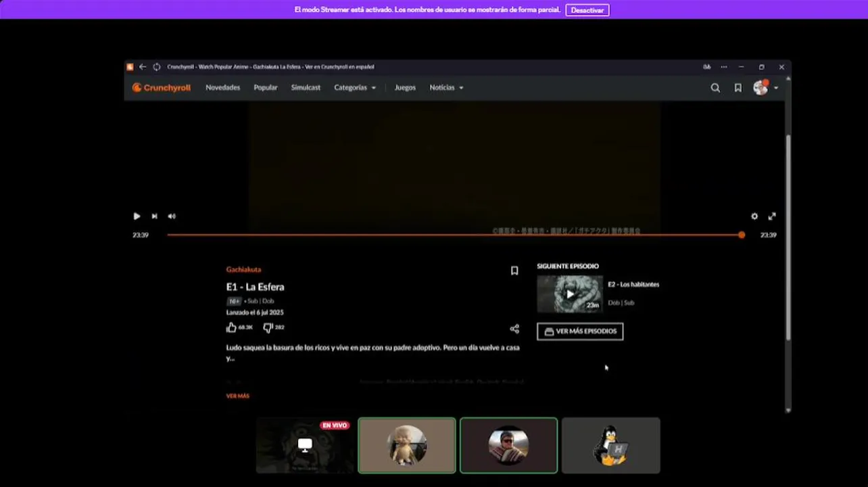Open the Popular menu item
The height and width of the screenshot is (487, 868).
pyautogui.click(x=265, y=87)
